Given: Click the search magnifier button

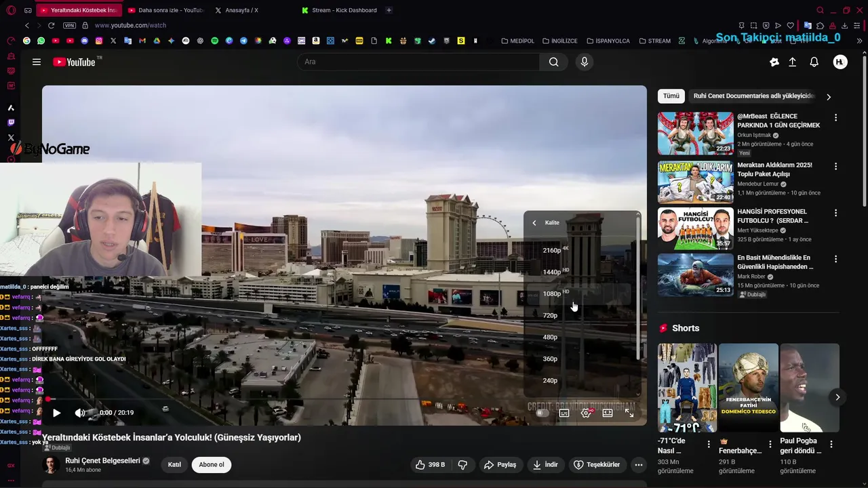Looking at the screenshot, I should pos(554,62).
